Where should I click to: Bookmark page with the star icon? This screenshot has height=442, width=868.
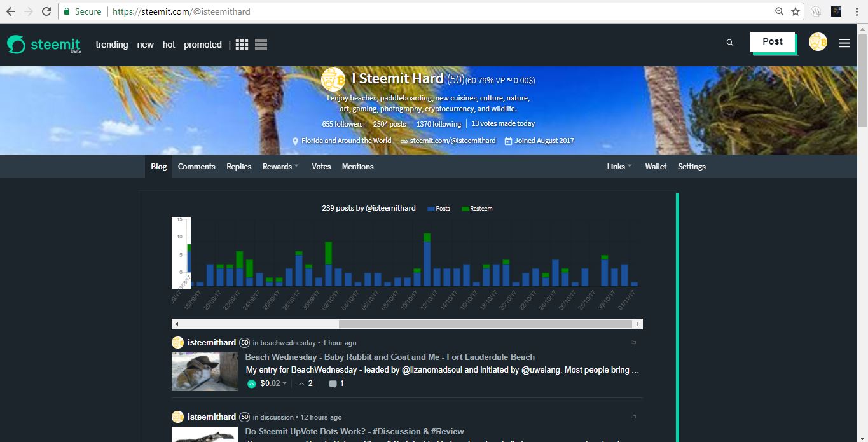(796, 11)
